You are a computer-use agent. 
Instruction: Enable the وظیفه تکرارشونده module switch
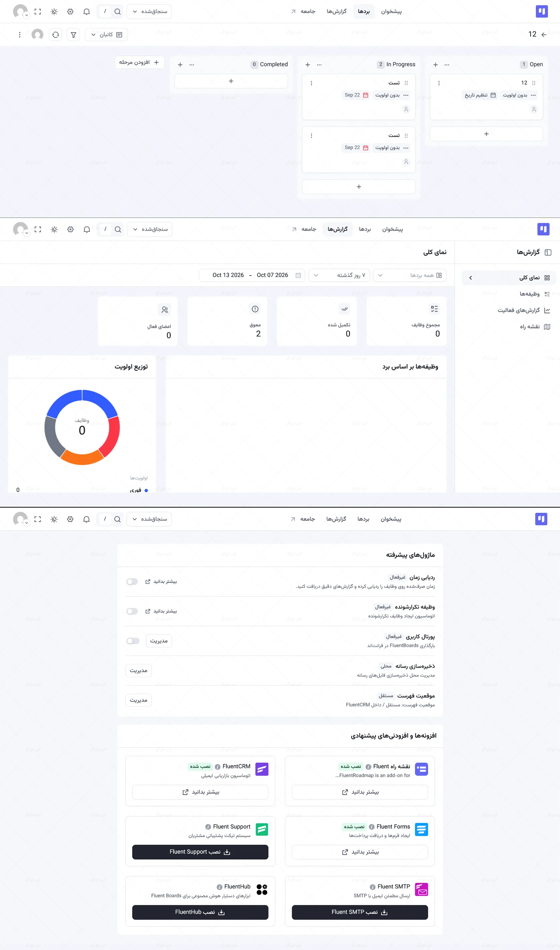click(132, 611)
